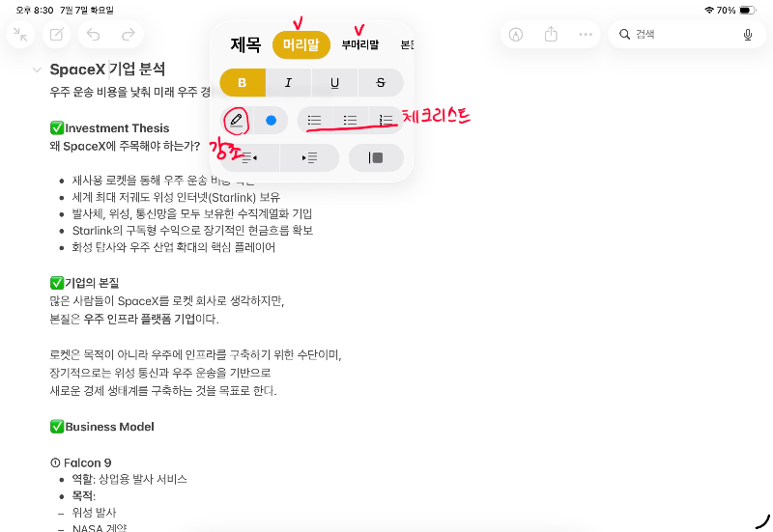The width and height of the screenshot is (773, 532).
Task: Click the heading SpaceX 기업 분석
Action: (x=107, y=70)
